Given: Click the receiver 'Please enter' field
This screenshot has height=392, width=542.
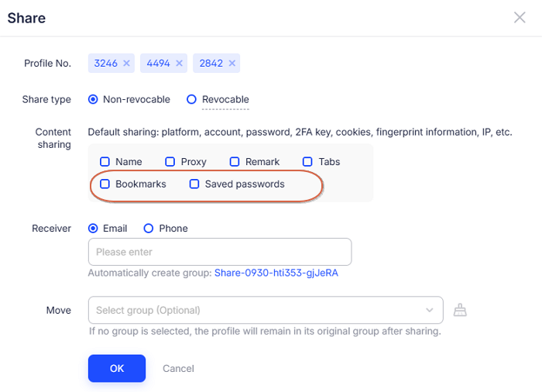Looking at the screenshot, I should click(x=220, y=252).
